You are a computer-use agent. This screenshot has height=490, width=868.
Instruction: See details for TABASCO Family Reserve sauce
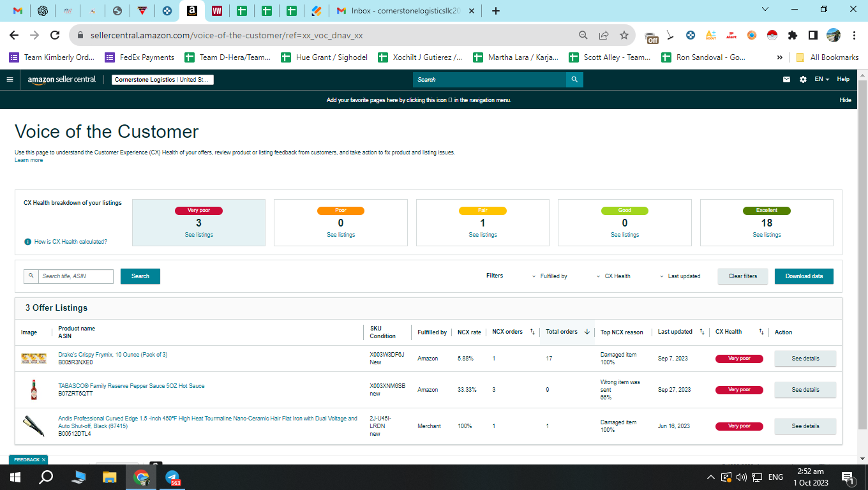click(805, 390)
